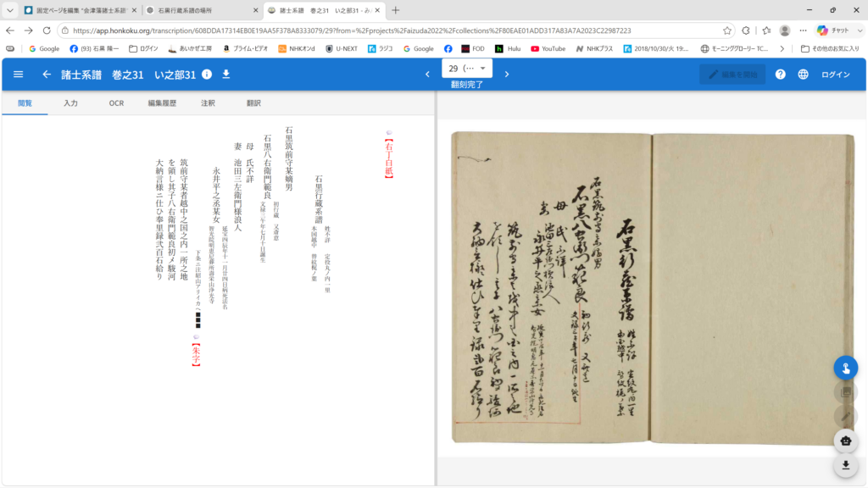Open the browser favorites icon

tap(766, 30)
